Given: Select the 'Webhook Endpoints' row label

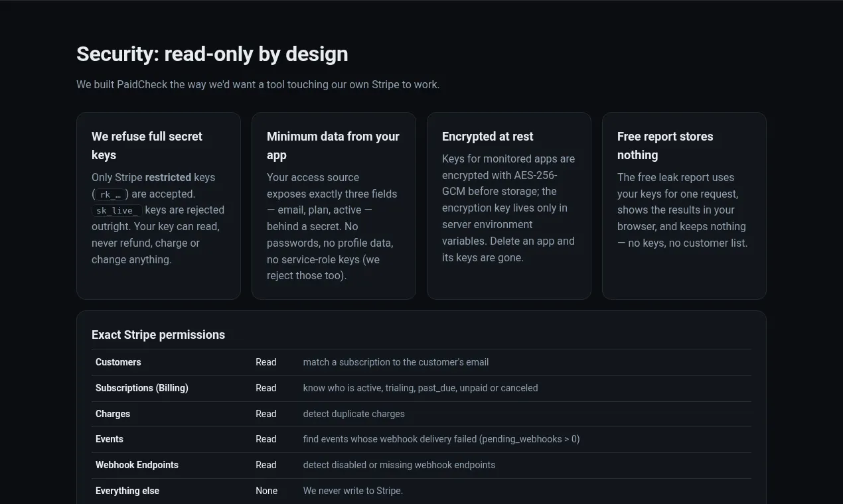Looking at the screenshot, I should [x=137, y=465].
